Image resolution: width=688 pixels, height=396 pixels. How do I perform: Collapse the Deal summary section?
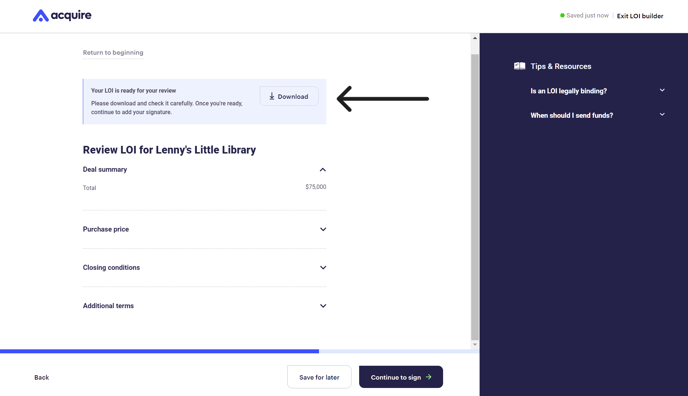pos(323,170)
